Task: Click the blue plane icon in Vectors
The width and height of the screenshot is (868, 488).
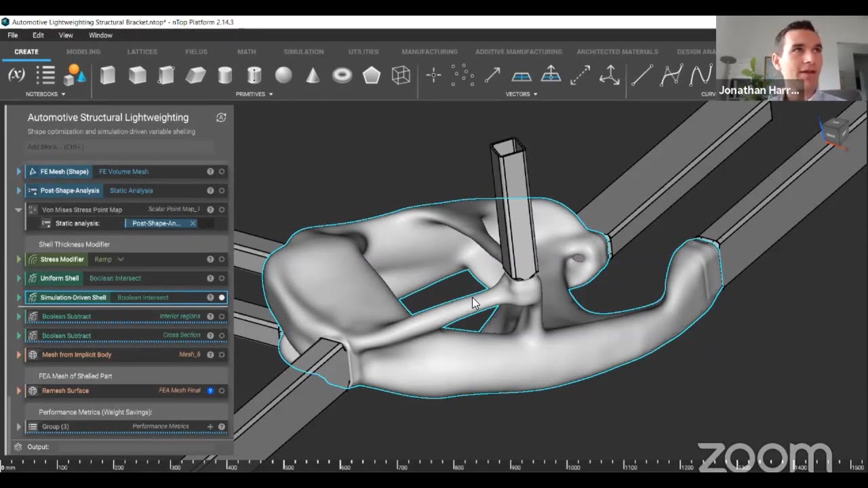Action: coord(521,76)
